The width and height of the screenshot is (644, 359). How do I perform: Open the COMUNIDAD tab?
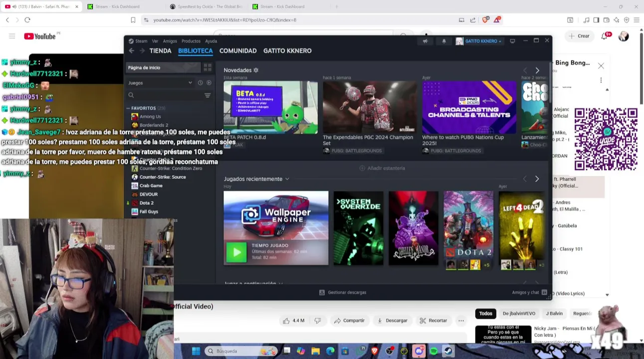point(238,51)
